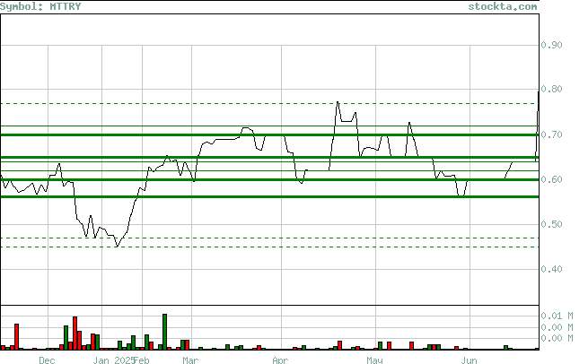The image size is (588, 364).
Task: Click the 0.40 price axis label
Action: pos(551,269)
